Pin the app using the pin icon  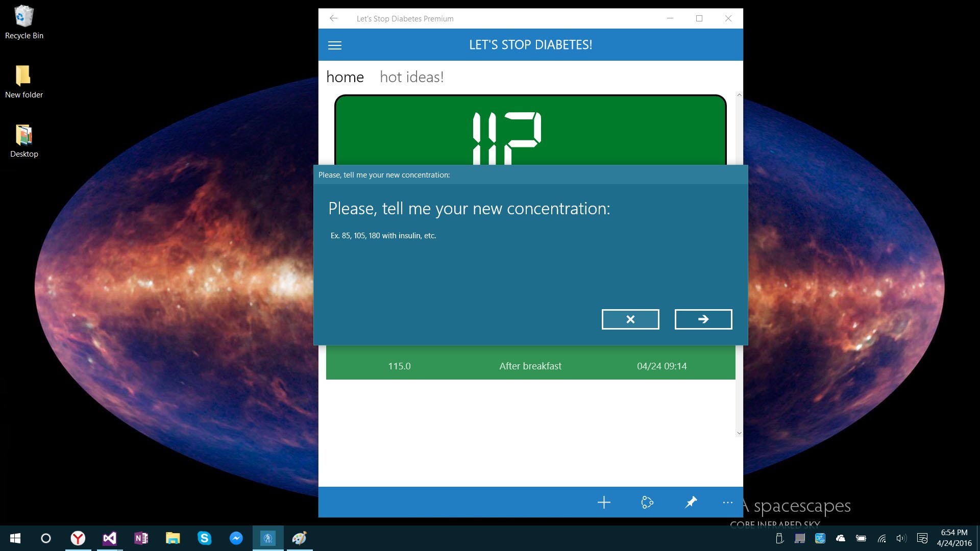pos(691,503)
